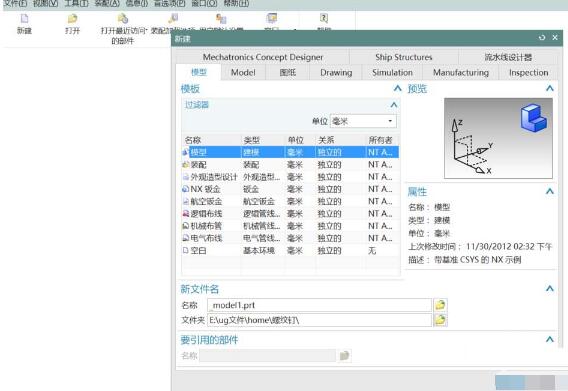568x391 pixels.
Task: Switch to the Drawing tab
Action: pyautogui.click(x=336, y=72)
